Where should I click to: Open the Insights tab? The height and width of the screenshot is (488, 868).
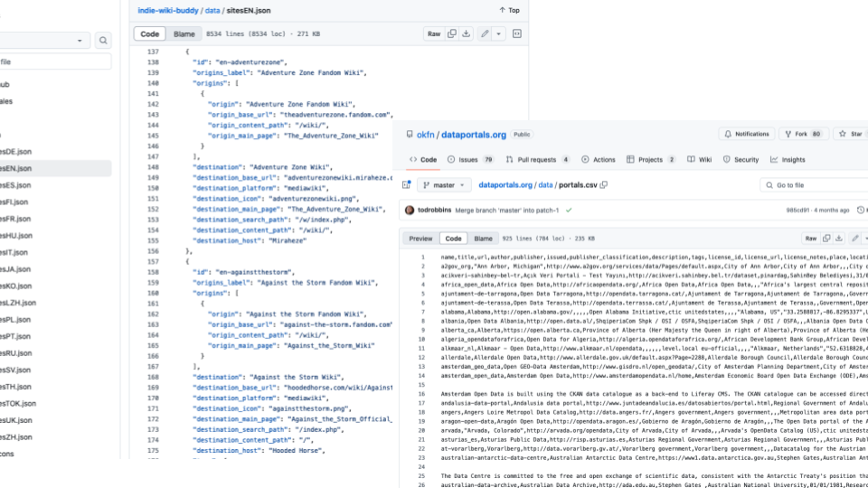click(x=788, y=159)
